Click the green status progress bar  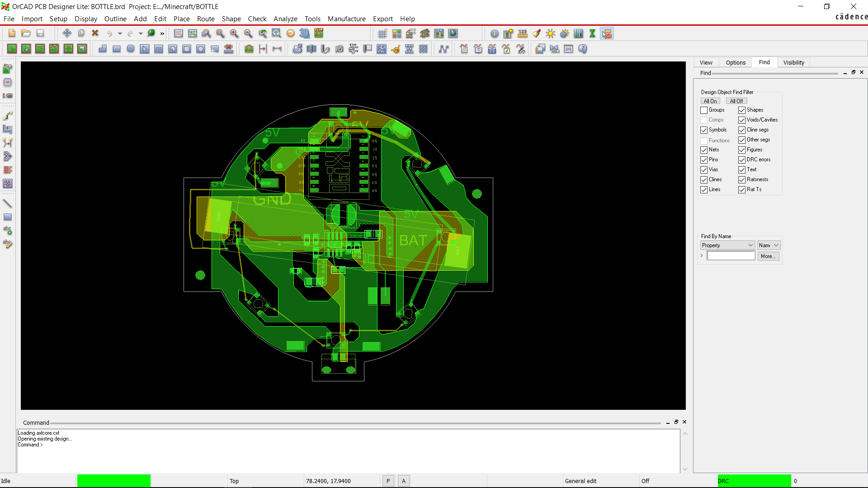click(114, 481)
